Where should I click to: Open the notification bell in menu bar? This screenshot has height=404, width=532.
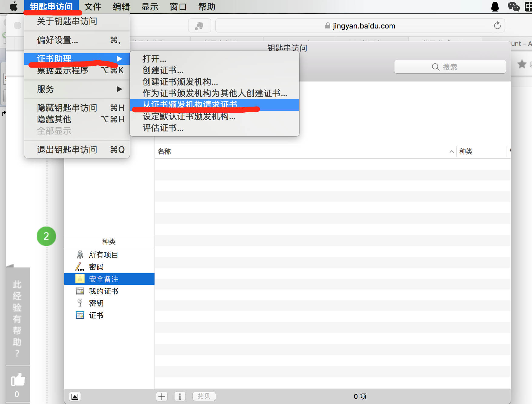(494, 6)
